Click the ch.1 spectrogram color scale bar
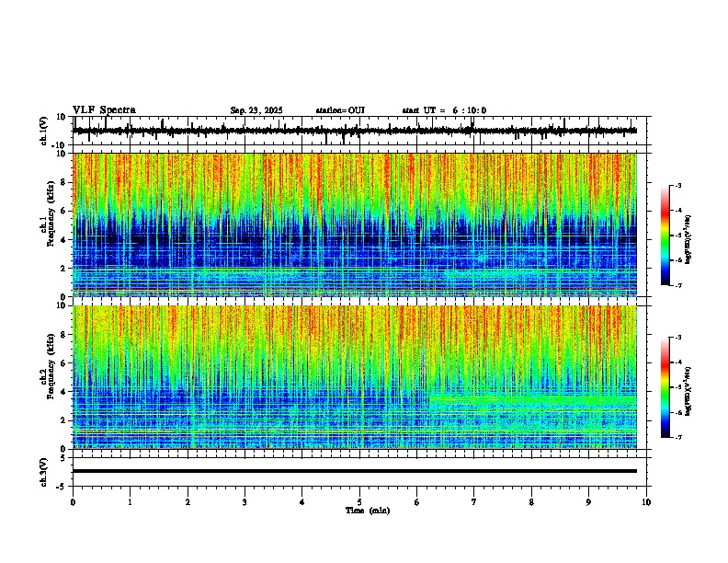 pos(665,236)
